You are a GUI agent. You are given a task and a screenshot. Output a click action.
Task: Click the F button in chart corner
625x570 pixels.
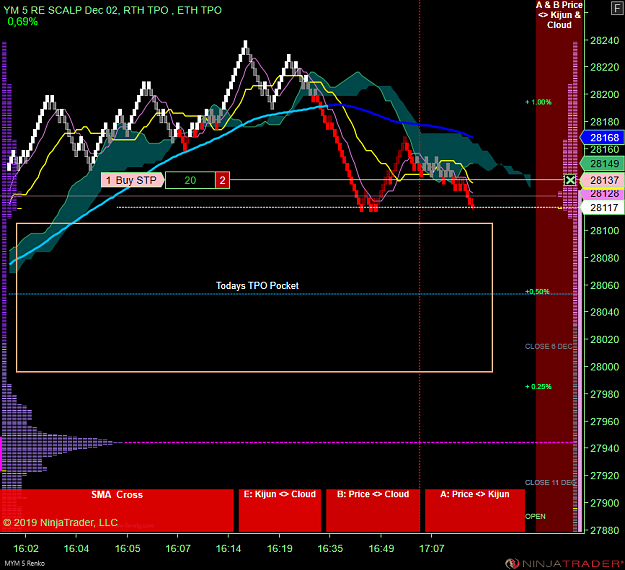pyautogui.click(x=617, y=8)
